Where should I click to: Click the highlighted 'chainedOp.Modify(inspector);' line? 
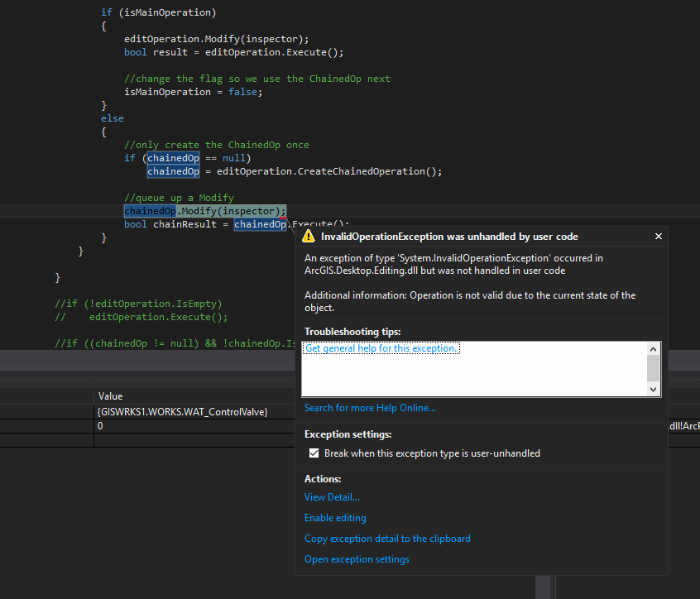tap(205, 211)
